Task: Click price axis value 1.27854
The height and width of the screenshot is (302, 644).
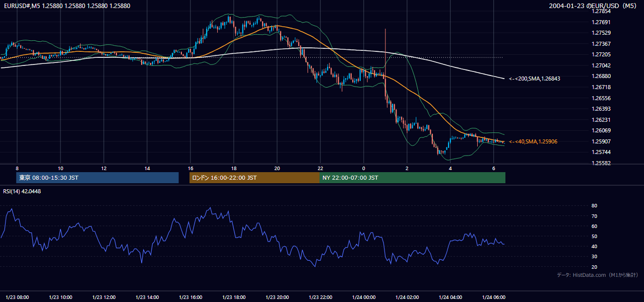Action: (601, 11)
